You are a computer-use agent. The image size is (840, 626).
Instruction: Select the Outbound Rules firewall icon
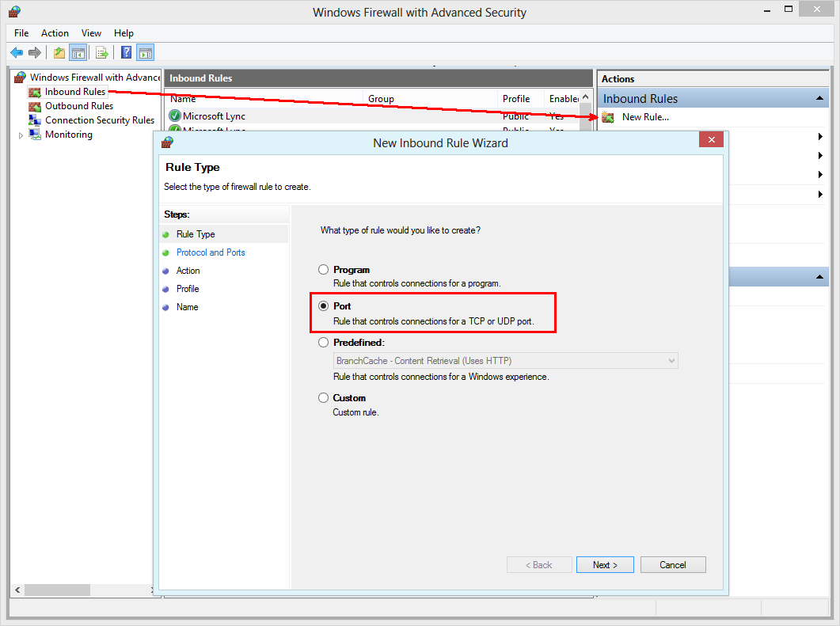pos(34,105)
